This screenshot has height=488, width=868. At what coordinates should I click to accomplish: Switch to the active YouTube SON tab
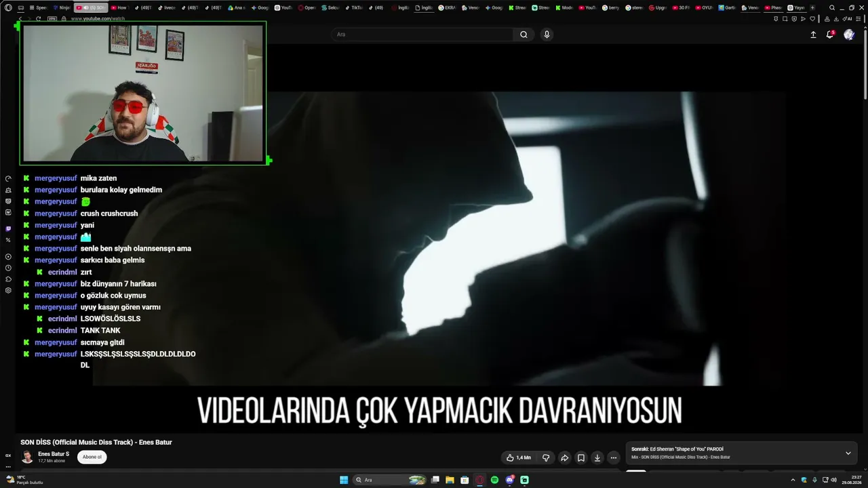click(x=91, y=7)
